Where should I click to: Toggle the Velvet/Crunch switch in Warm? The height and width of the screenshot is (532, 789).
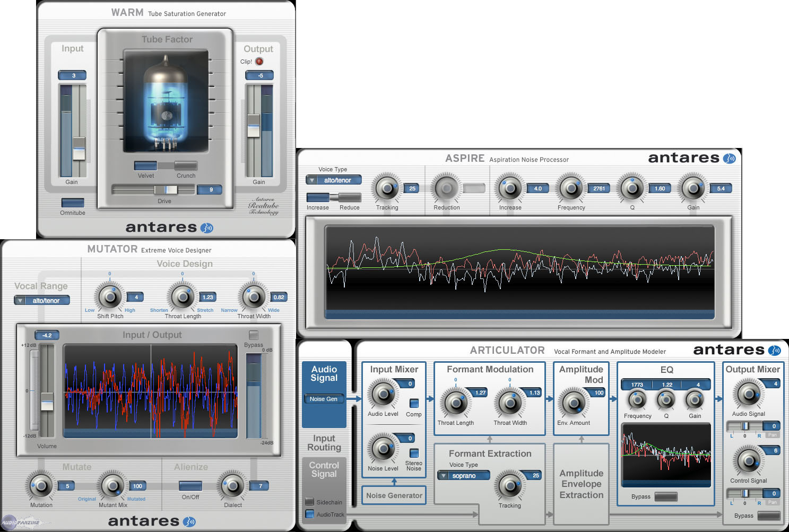166,166
